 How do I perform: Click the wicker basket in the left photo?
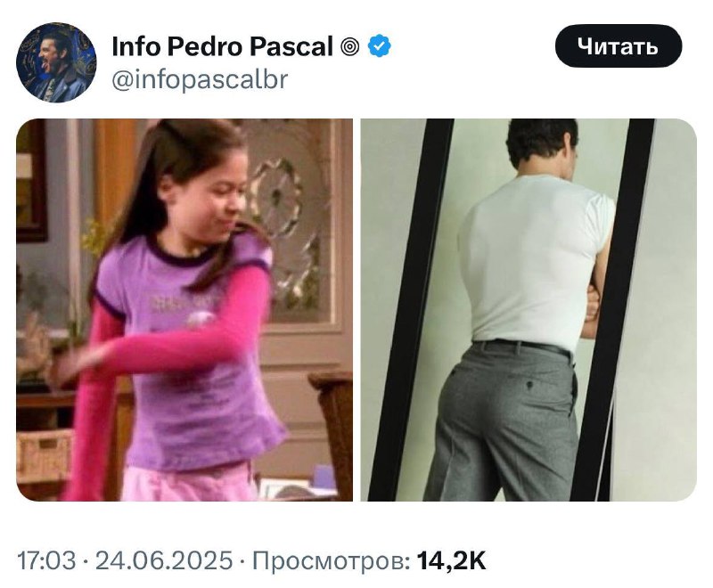pyautogui.click(x=45, y=456)
